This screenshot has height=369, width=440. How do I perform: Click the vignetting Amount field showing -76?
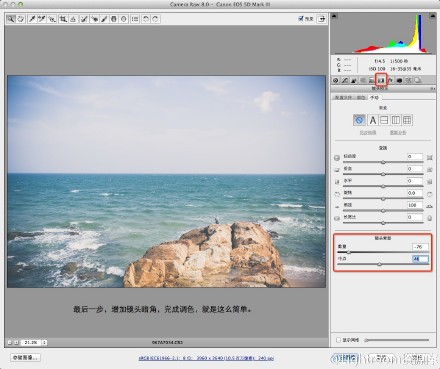coord(420,247)
